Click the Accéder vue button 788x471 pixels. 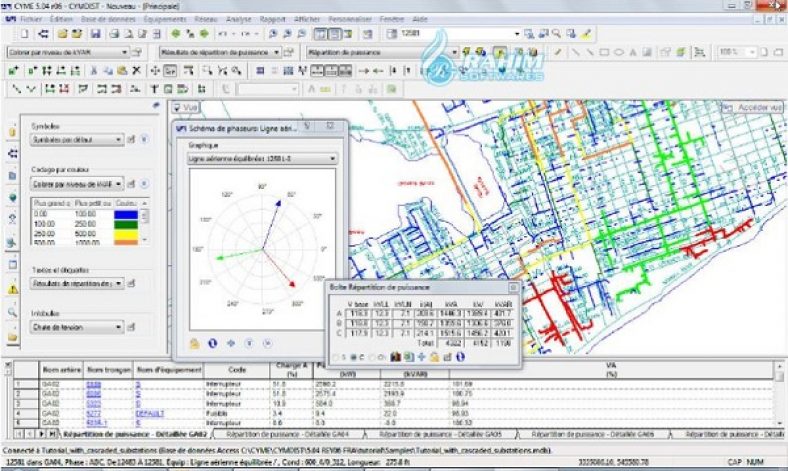pyautogui.click(x=758, y=106)
